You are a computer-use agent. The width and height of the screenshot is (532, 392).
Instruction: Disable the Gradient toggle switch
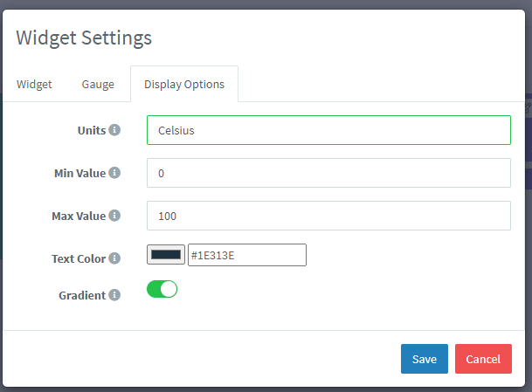162,289
